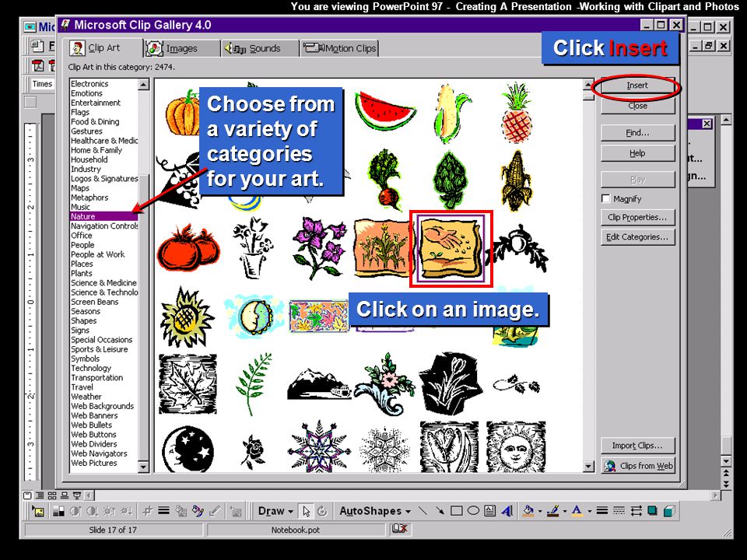Click clip thumbnails scroll down arrow

point(589,467)
